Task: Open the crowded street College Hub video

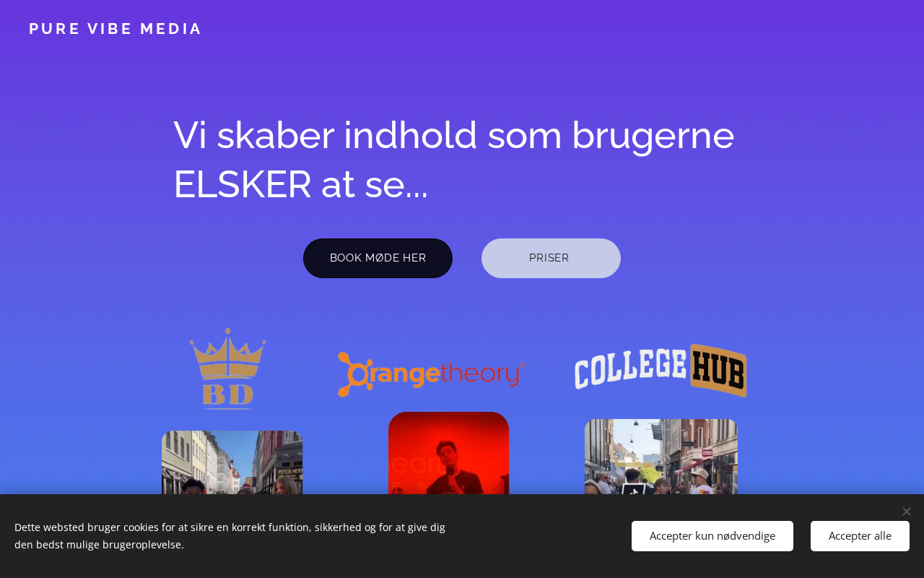Action: [x=661, y=457]
